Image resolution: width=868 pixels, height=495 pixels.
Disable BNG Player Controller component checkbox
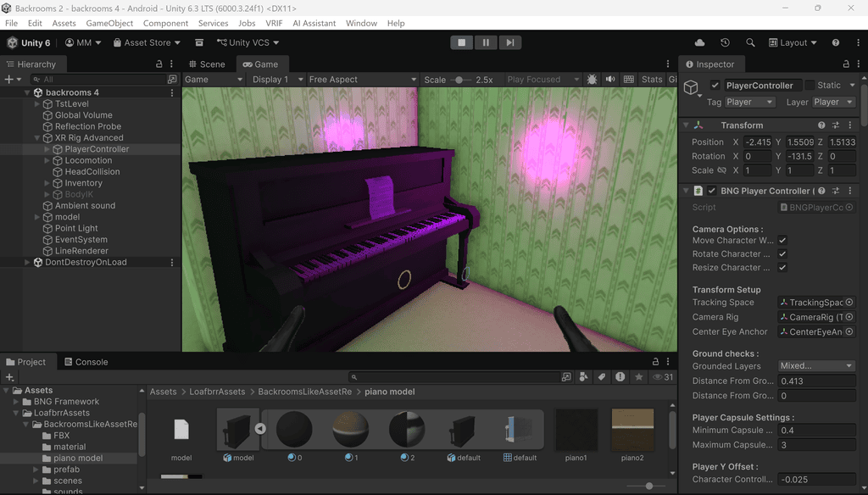[x=711, y=191]
